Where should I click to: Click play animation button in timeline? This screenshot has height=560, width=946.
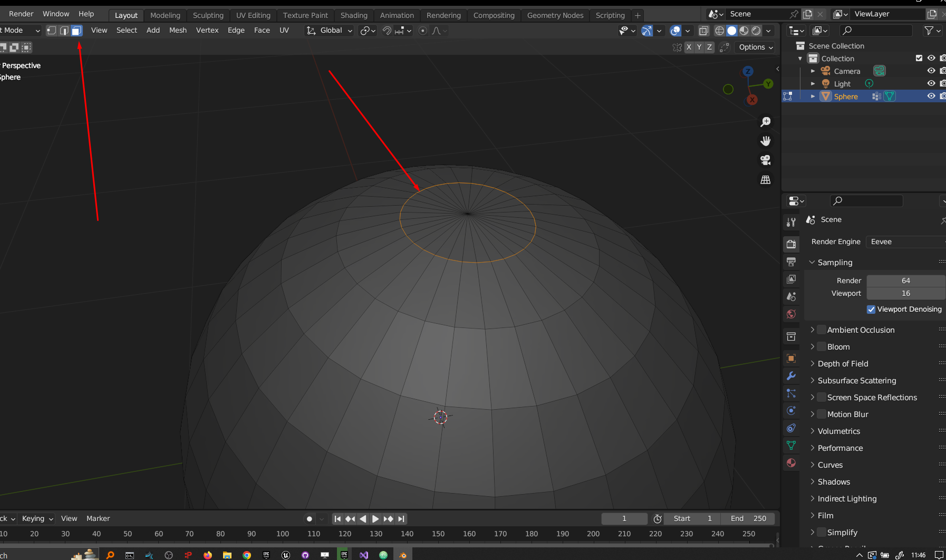pos(375,519)
